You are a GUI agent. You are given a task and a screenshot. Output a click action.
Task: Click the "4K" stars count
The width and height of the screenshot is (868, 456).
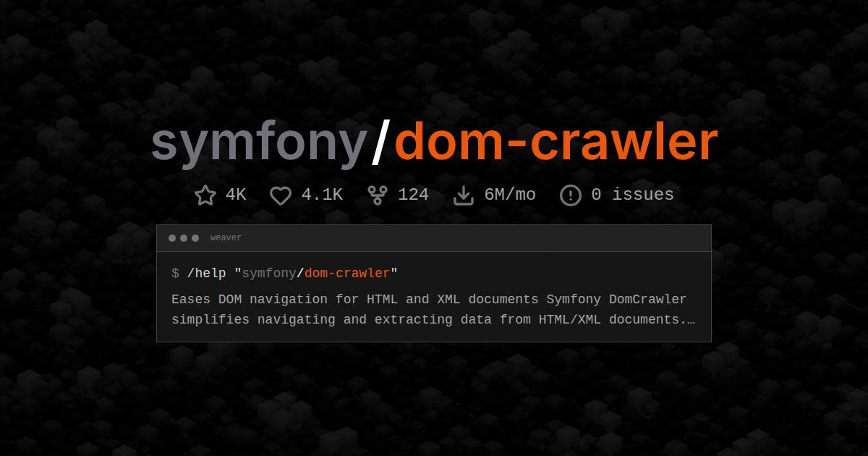[x=236, y=195]
